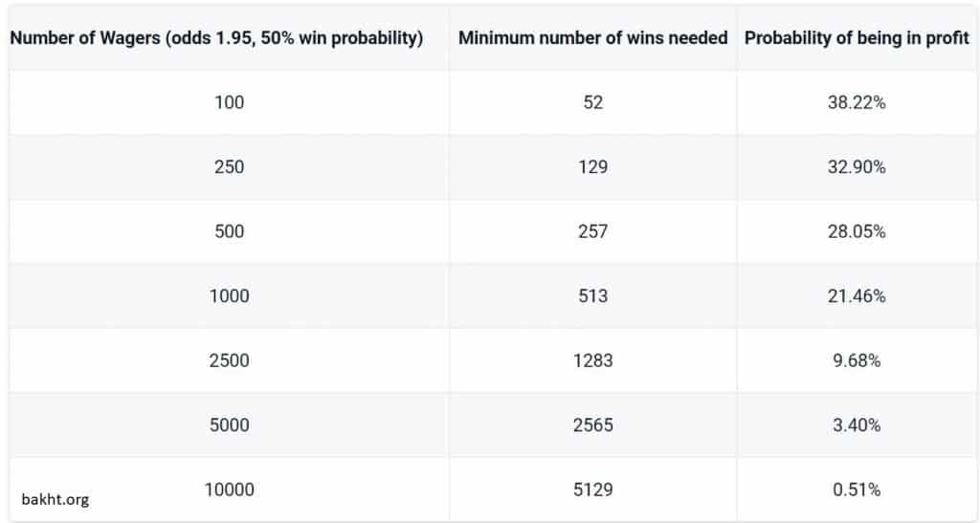Click the cell showing 5129 wins
The image size is (980, 523).
tap(592, 490)
